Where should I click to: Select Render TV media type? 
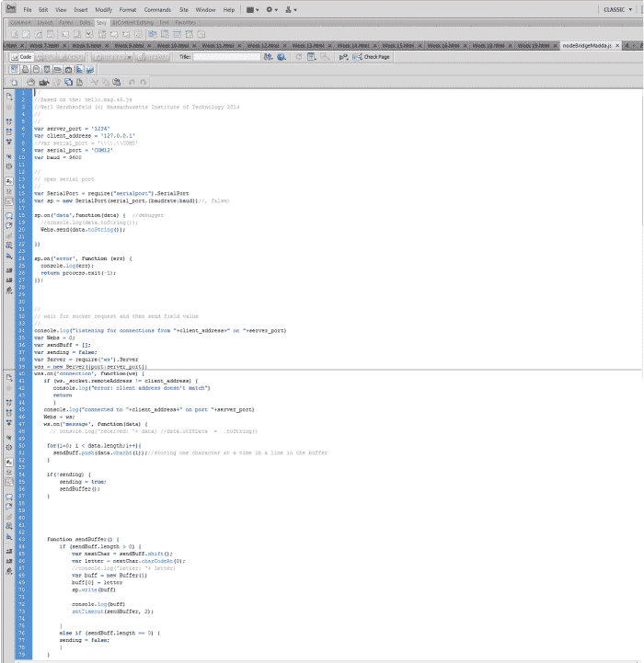(69, 69)
